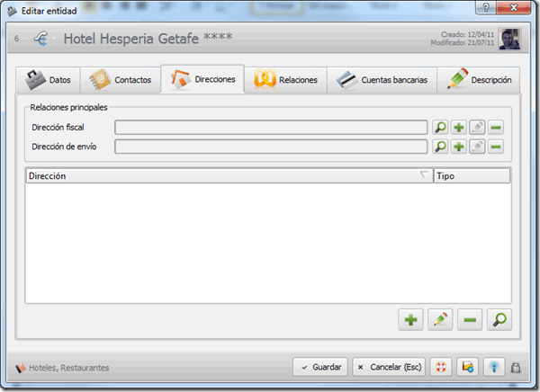
Task: Search for a Dirección fiscal address
Action: point(440,128)
